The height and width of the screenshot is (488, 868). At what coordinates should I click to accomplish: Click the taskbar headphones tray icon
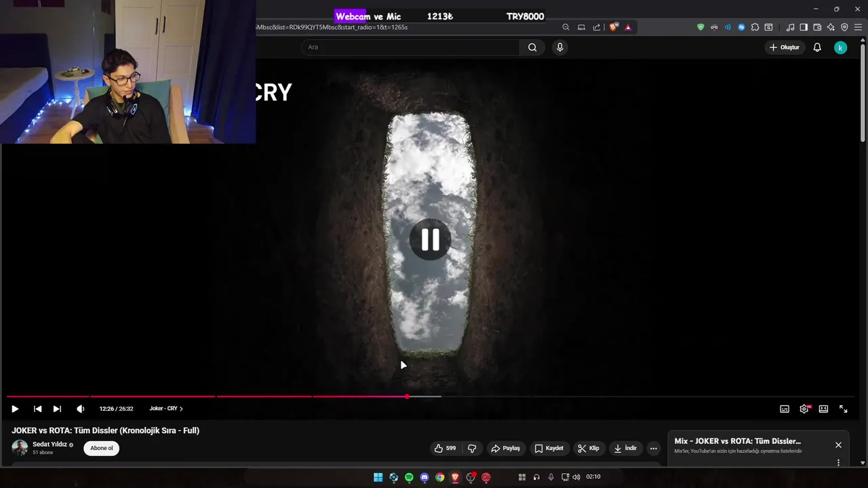pyautogui.click(x=536, y=477)
